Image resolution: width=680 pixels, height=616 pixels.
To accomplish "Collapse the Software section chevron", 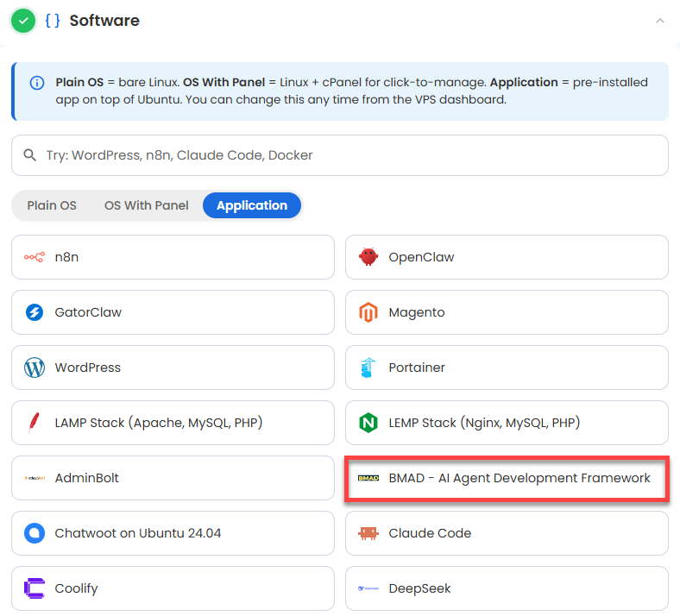I will pos(659,21).
